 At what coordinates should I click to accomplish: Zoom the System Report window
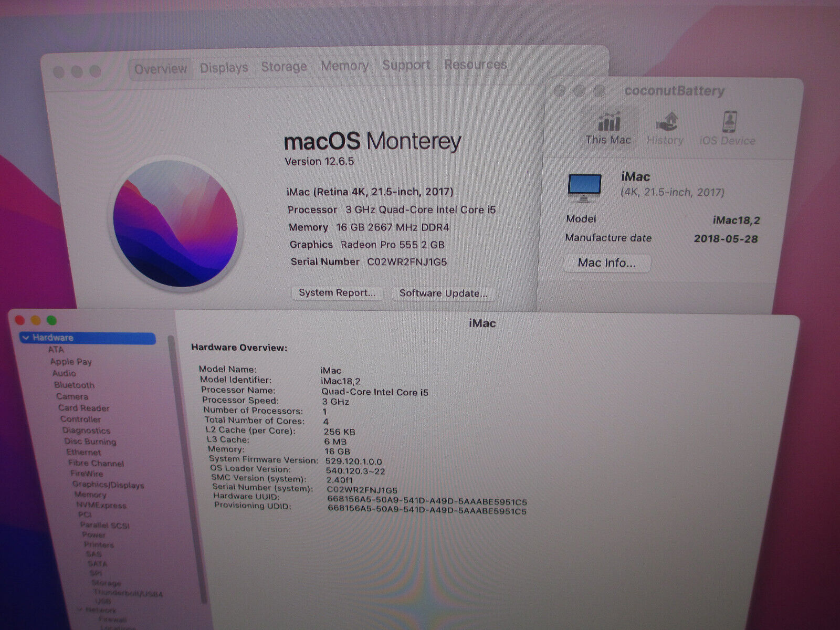51,320
